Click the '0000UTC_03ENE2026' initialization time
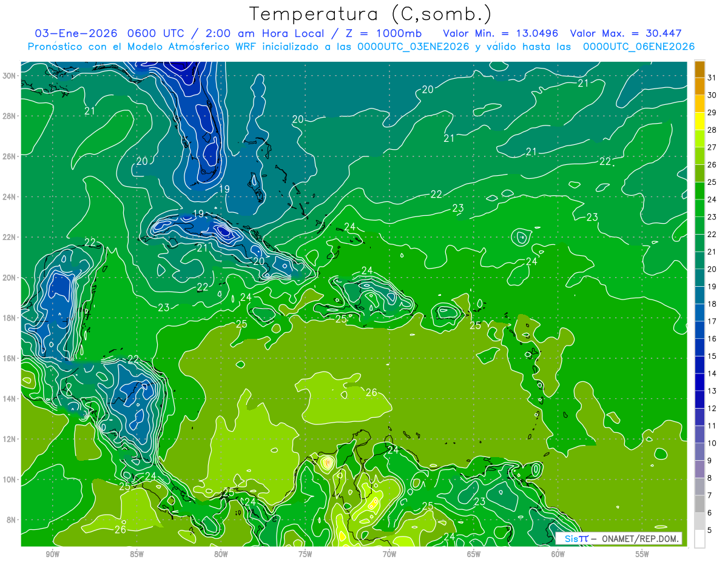The width and height of the screenshot is (728, 562). 413,47
